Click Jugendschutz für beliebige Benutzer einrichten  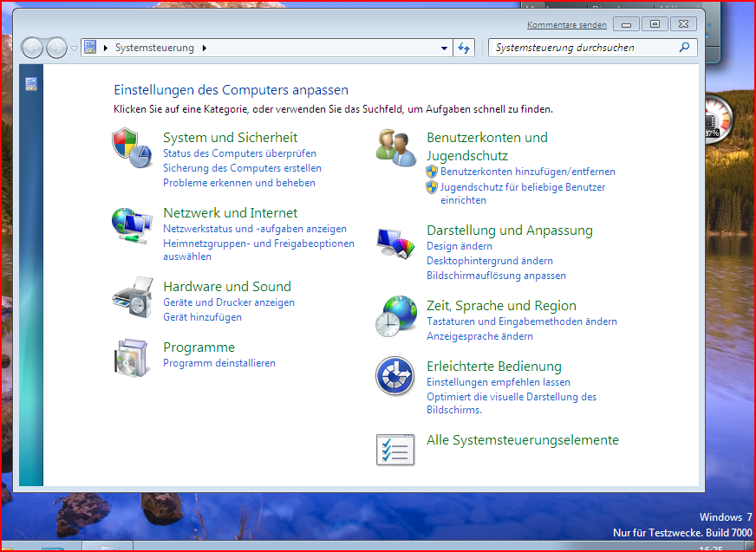(x=523, y=193)
